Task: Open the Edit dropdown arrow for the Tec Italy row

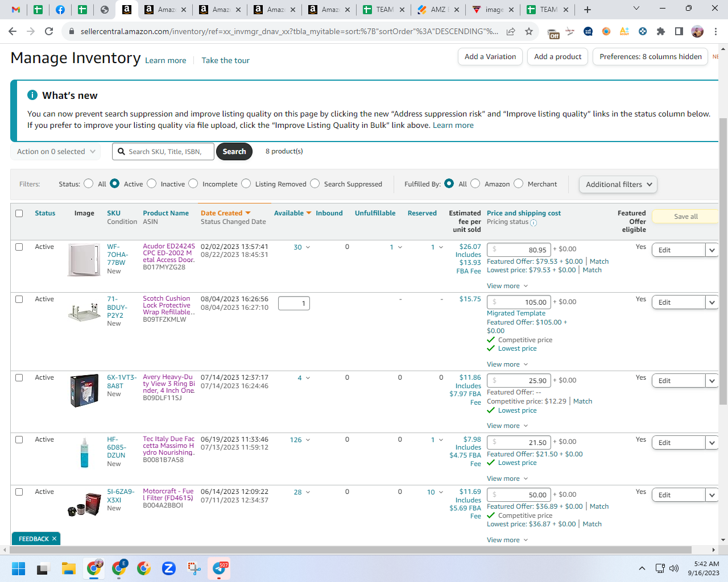Action: tap(712, 443)
